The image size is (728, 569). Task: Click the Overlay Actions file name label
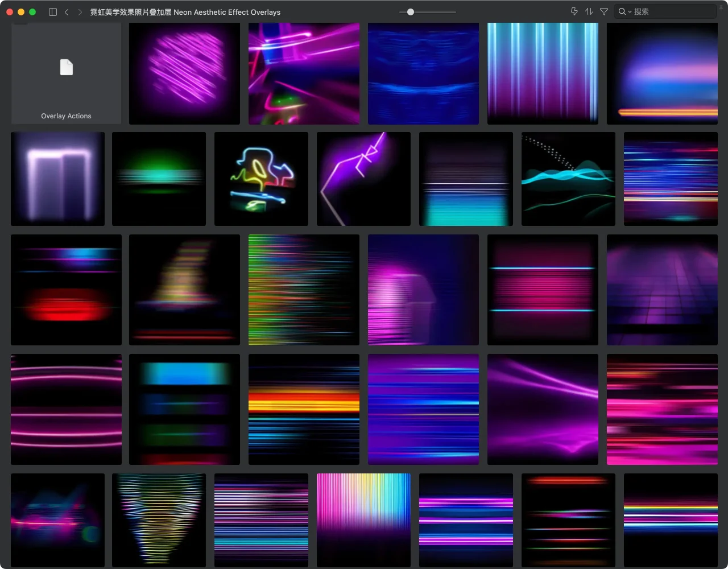66,116
